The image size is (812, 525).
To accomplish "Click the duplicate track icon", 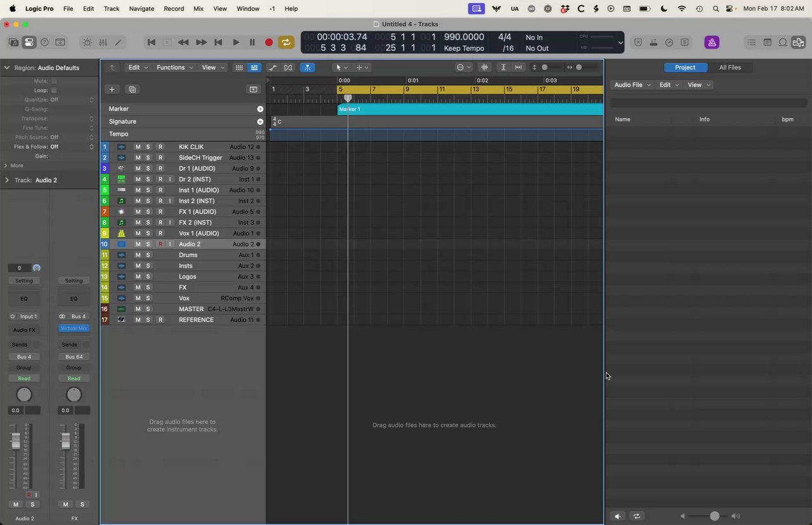I will 132,90.
